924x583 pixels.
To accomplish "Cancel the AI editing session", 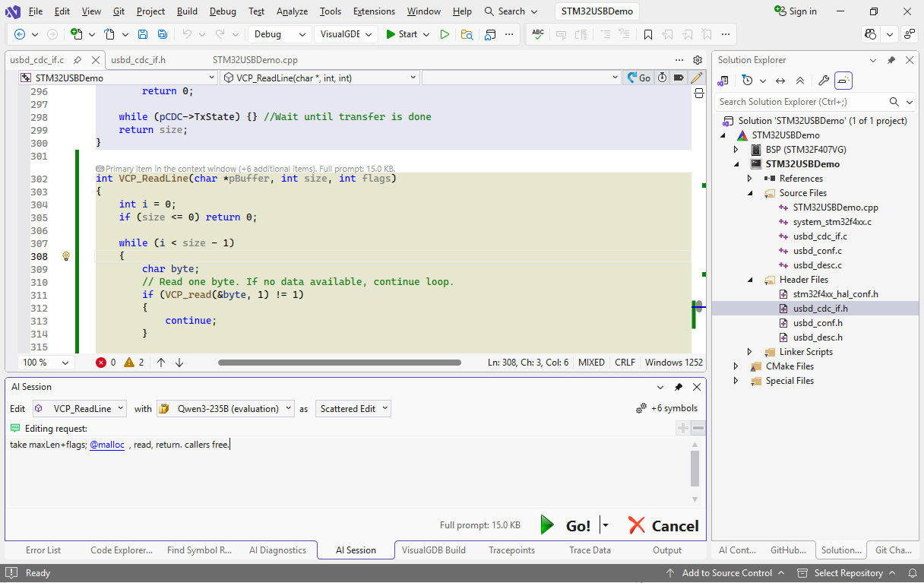I will pyautogui.click(x=663, y=525).
